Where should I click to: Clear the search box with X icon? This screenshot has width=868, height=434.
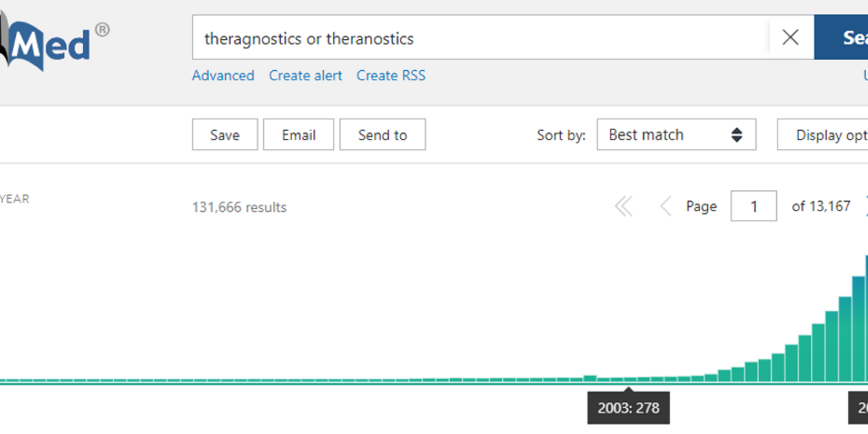pyautogui.click(x=791, y=38)
